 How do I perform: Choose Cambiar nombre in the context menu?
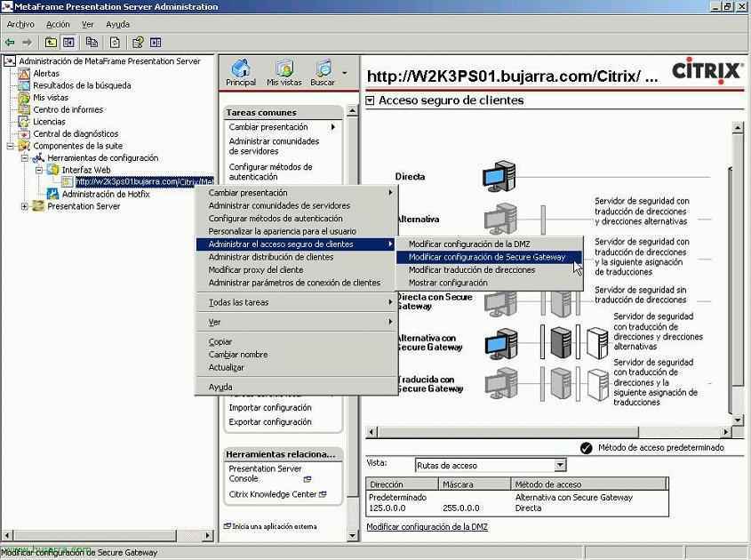coord(297,355)
